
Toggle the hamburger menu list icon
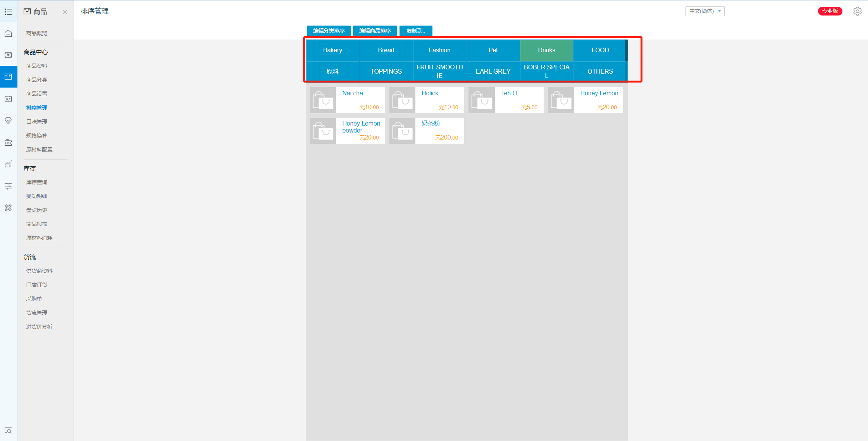pyautogui.click(x=8, y=12)
